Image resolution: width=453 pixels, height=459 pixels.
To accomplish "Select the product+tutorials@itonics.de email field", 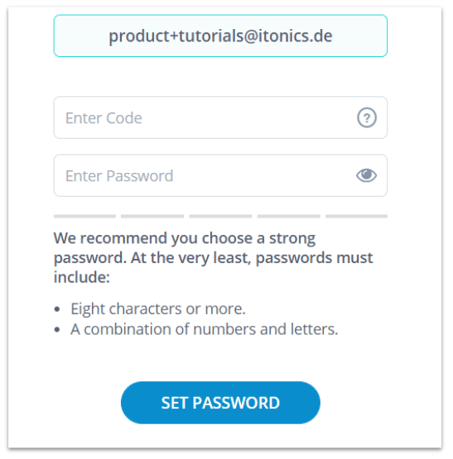I will tap(220, 36).
